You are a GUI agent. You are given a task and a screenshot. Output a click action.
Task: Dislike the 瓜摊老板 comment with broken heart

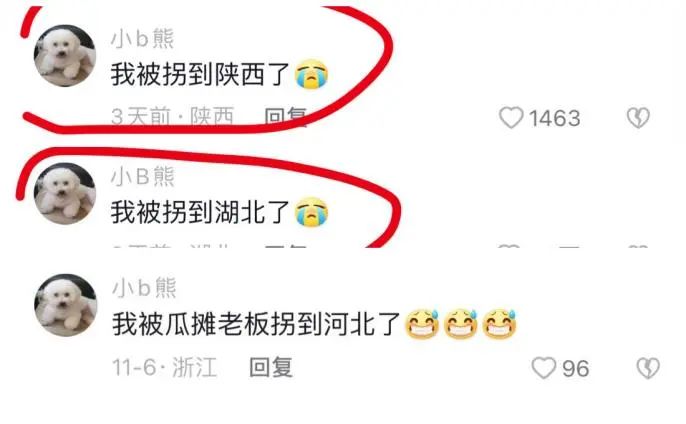[x=648, y=368]
